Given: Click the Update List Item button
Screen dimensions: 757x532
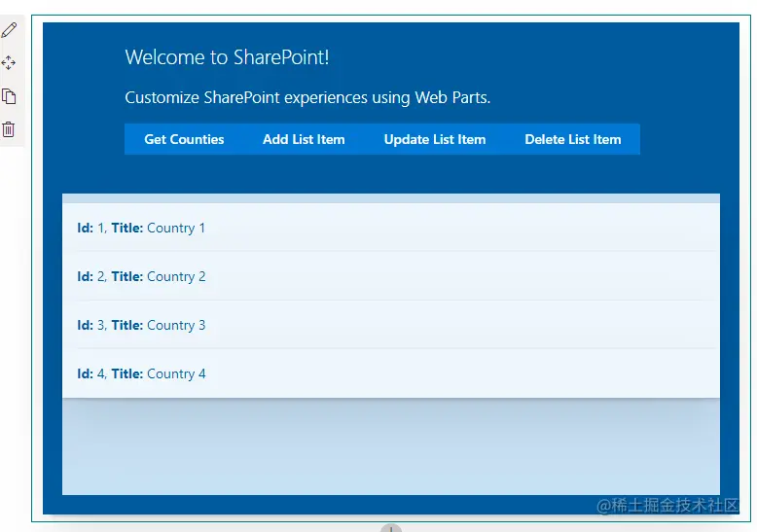Looking at the screenshot, I should click(435, 139).
